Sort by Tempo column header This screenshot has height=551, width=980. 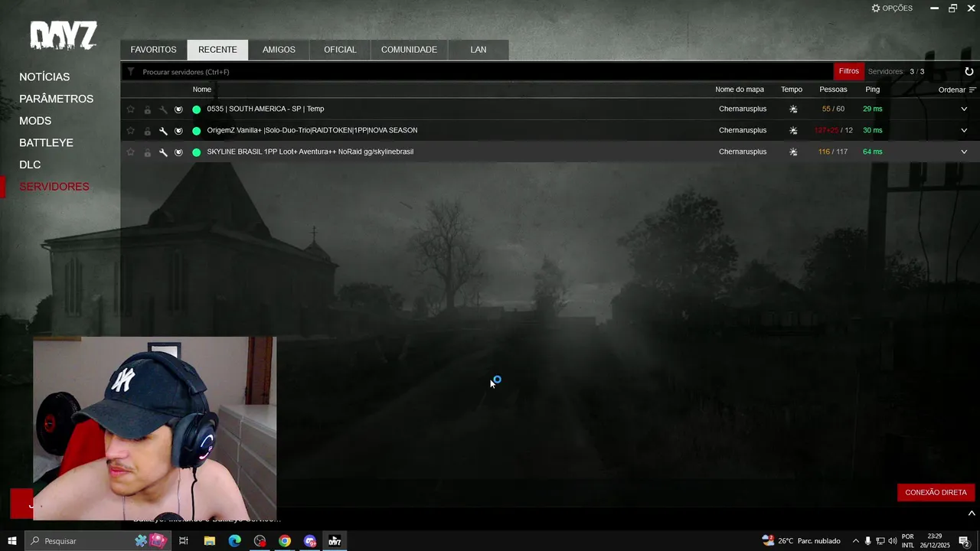(792, 90)
